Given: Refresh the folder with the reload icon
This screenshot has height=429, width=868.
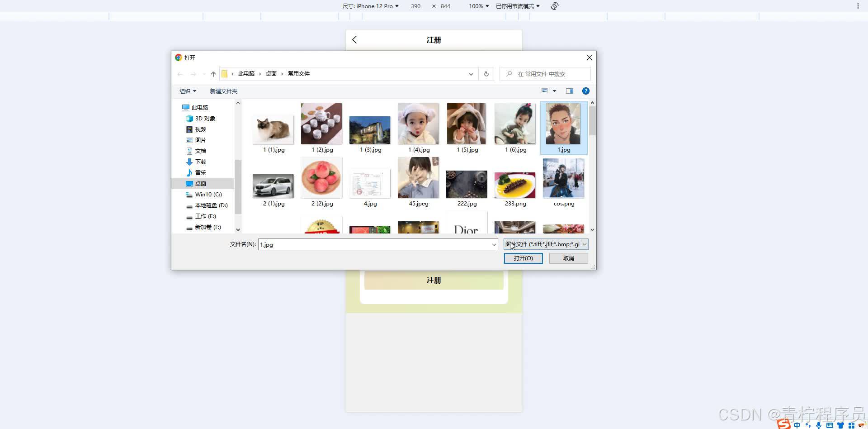Looking at the screenshot, I should click(x=486, y=74).
